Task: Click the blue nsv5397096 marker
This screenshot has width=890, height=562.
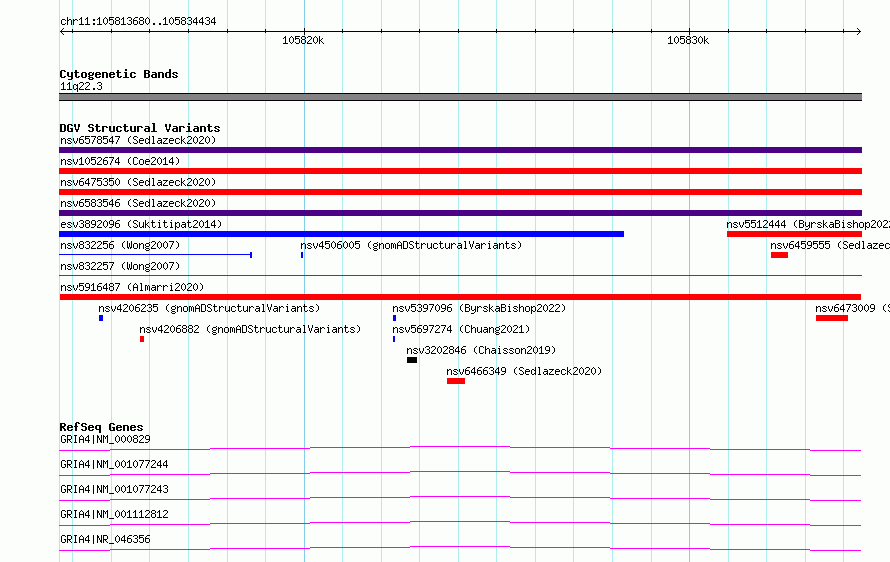Action: click(394, 318)
